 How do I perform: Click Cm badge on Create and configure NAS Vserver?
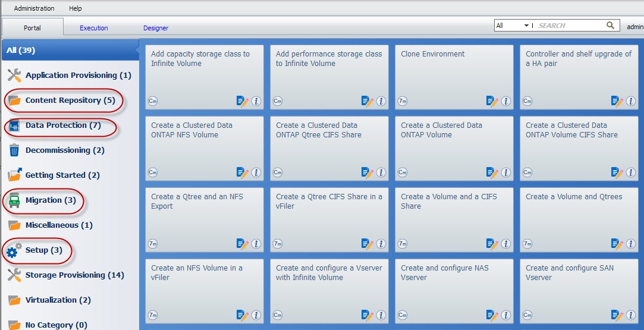click(403, 315)
